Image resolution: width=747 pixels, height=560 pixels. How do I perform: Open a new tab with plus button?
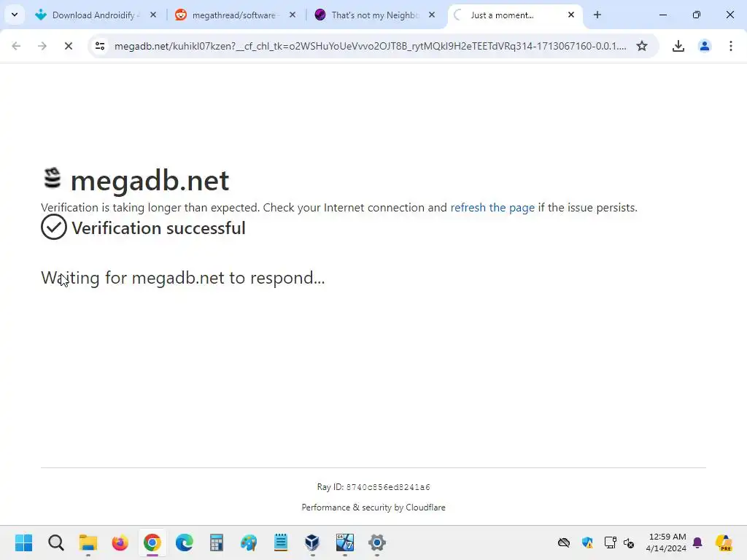coord(597,15)
